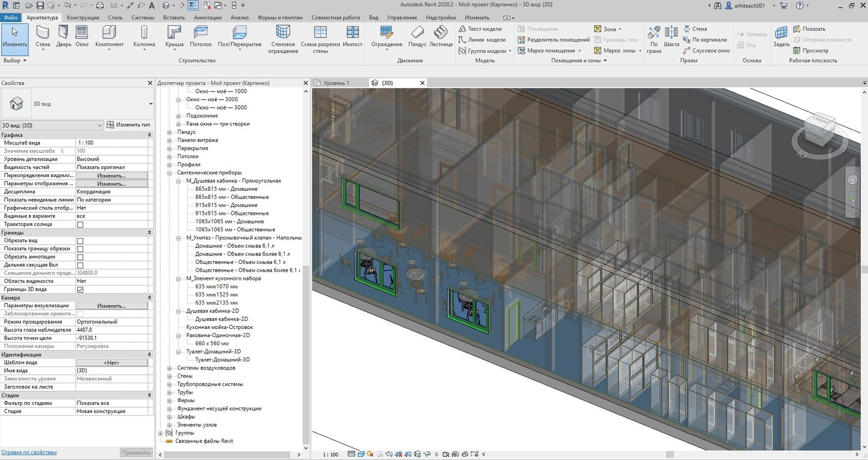Toggle the Обрезать вид checkbox
868x460 pixels.
coord(80,241)
